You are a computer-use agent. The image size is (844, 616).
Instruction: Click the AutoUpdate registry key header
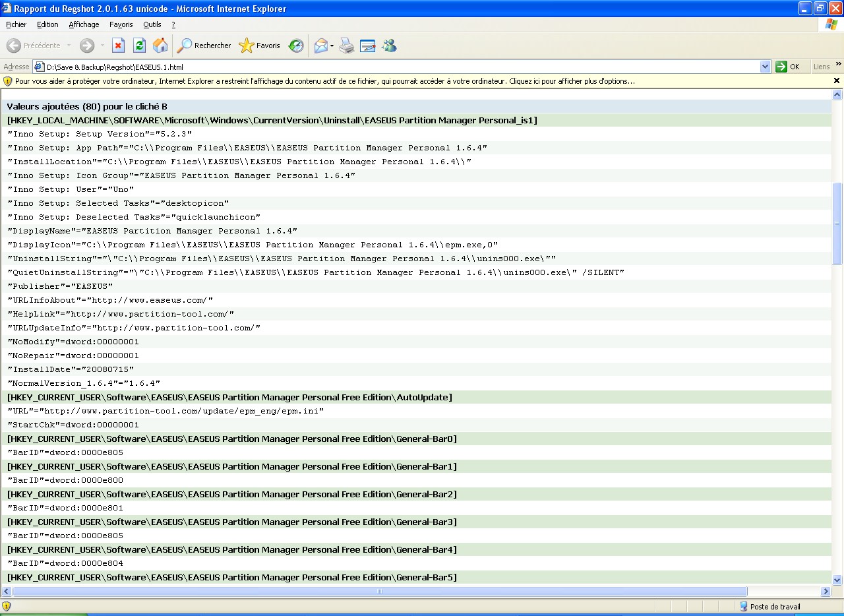pos(229,397)
